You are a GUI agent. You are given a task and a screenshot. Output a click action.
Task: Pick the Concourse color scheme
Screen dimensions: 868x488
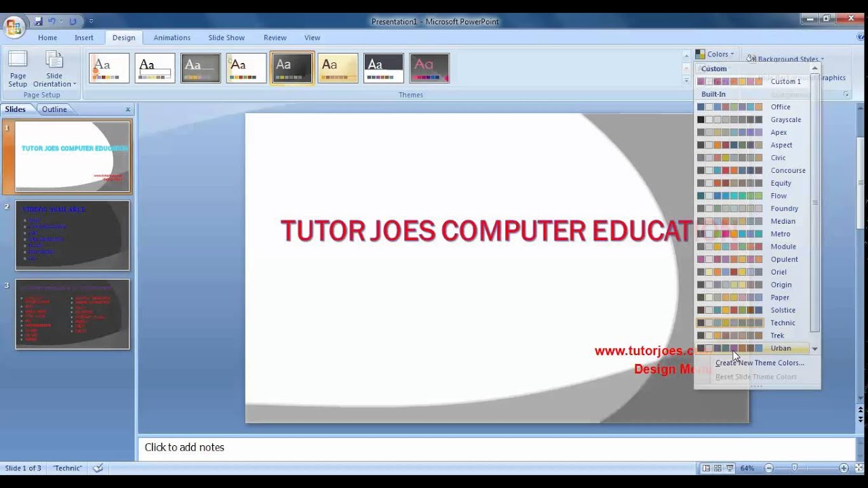point(753,171)
